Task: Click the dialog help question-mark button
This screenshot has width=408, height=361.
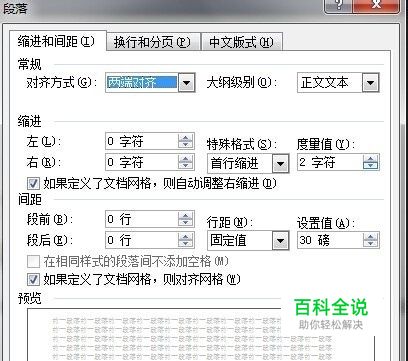Action: (x=338, y=5)
